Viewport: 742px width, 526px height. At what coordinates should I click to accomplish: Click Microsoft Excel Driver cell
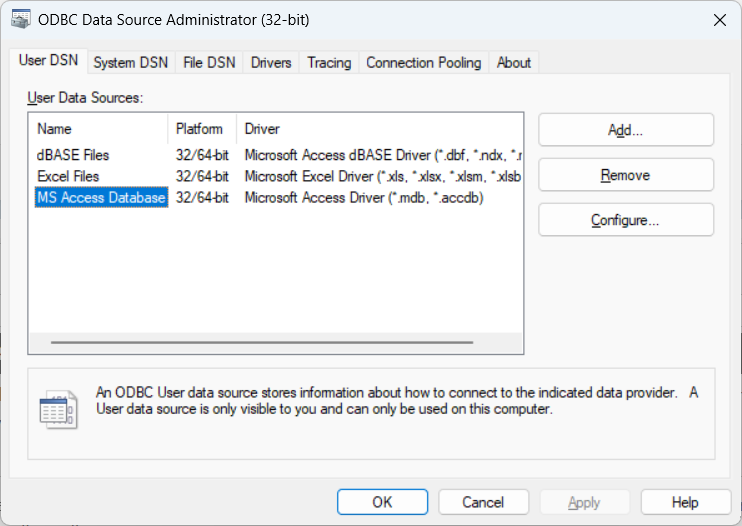click(x=382, y=176)
